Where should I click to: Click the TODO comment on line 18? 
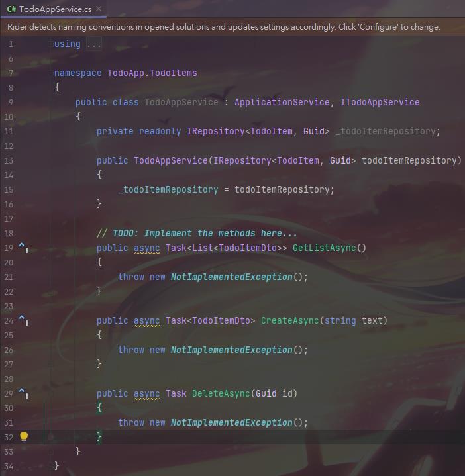[x=197, y=233]
